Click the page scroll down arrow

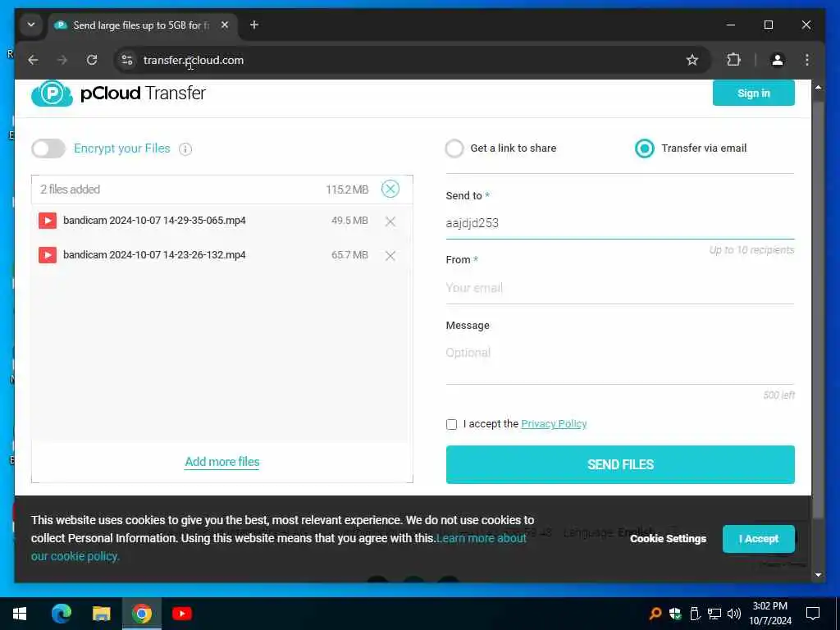pyautogui.click(x=818, y=575)
